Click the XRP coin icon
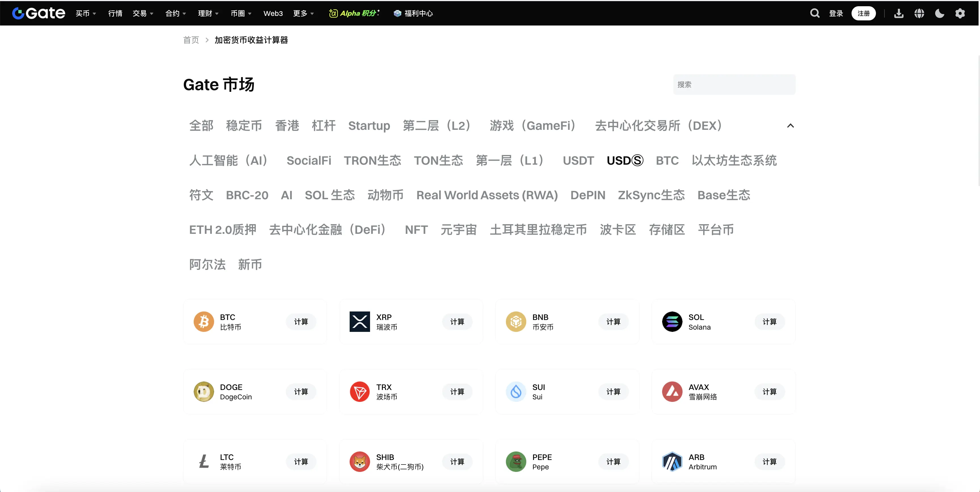This screenshot has width=980, height=492. [360, 322]
